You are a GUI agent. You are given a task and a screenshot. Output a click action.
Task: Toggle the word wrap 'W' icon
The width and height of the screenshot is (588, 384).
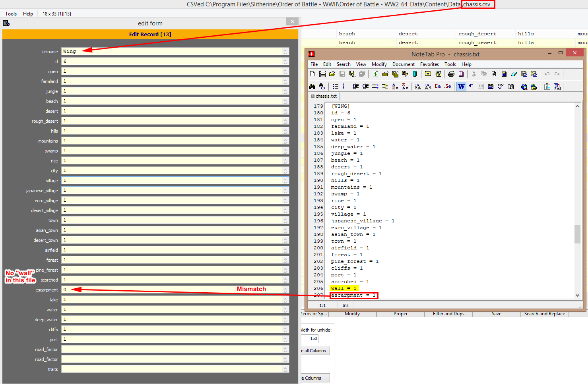(x=461, y=87)
